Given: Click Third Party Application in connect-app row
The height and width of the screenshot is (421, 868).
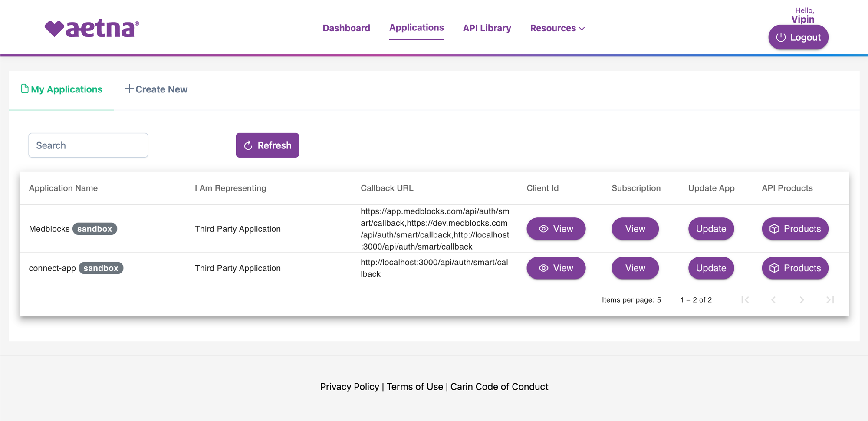Looking at the screenshot, I should coord(238,268).
